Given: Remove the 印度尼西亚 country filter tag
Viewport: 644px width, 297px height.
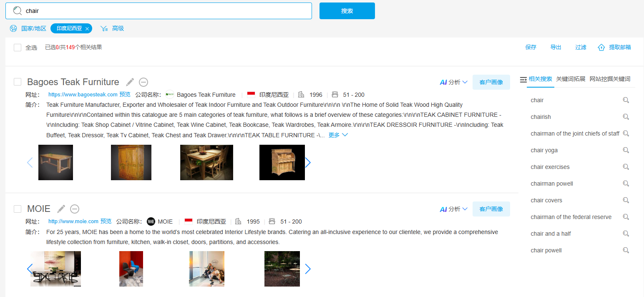Looking at the screenshot, I should 87,28.
